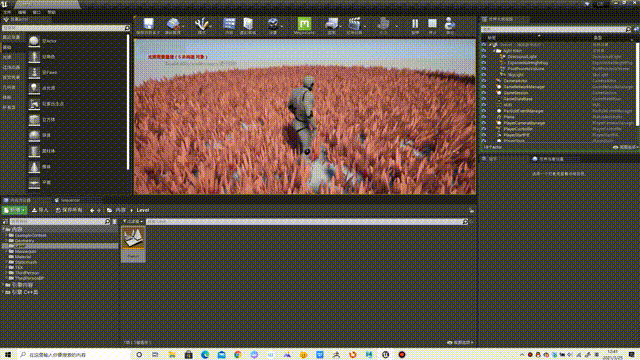
Task: Open the Settings gear toolbar icon
Action: pos(273,24)
